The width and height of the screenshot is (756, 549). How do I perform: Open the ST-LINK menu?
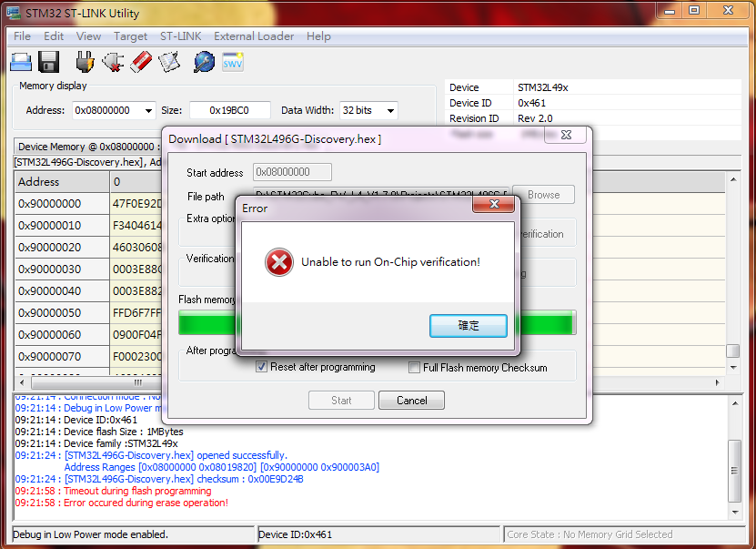181,36
